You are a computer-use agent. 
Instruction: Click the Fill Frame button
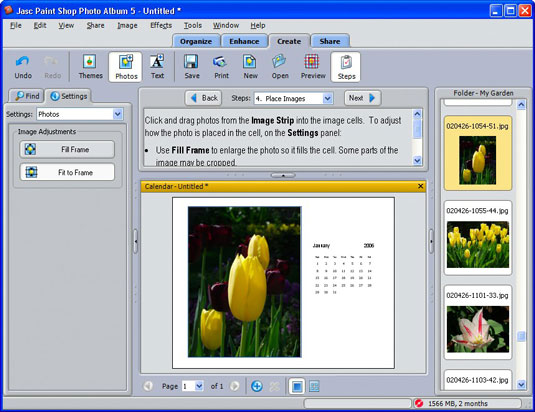(x=67, y=149)
